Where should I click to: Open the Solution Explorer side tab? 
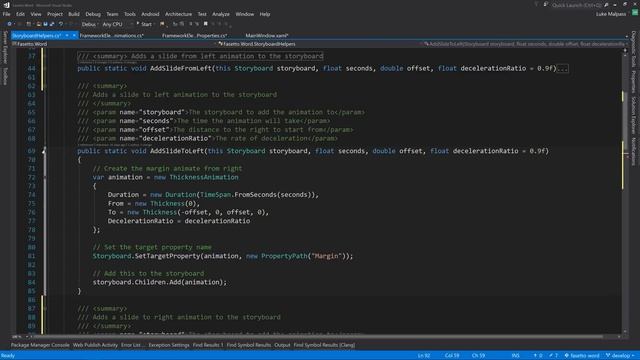tap(634, 115)
